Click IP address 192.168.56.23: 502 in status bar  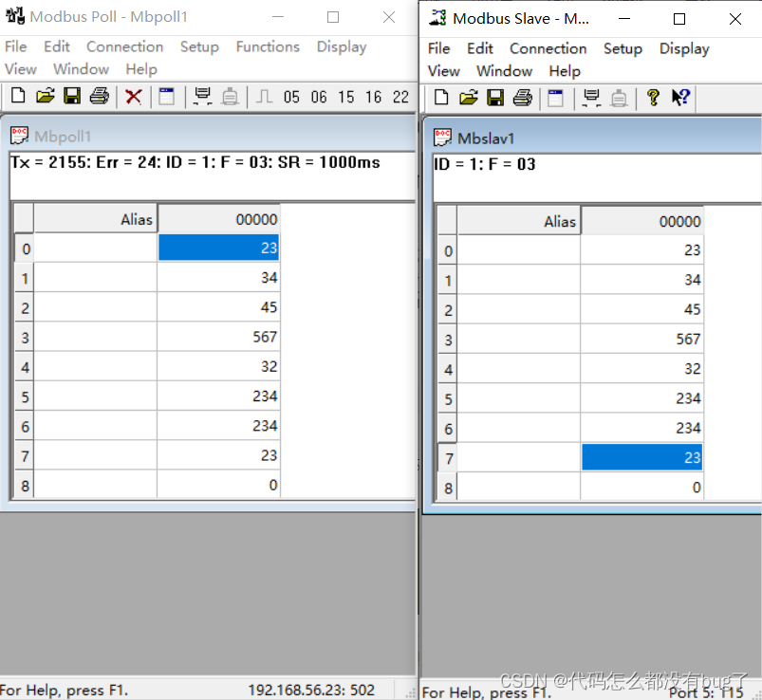click(x=311, y=690)
